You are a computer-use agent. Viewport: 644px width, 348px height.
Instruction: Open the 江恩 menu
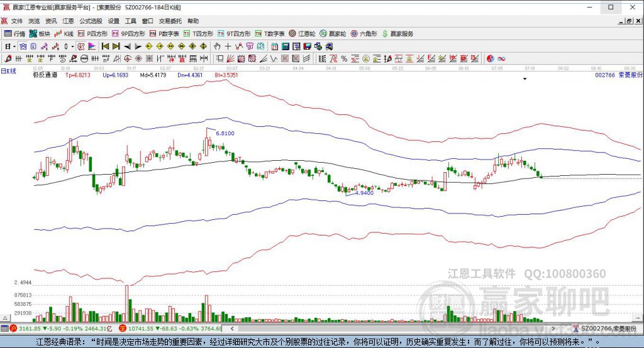pos(68,21)
